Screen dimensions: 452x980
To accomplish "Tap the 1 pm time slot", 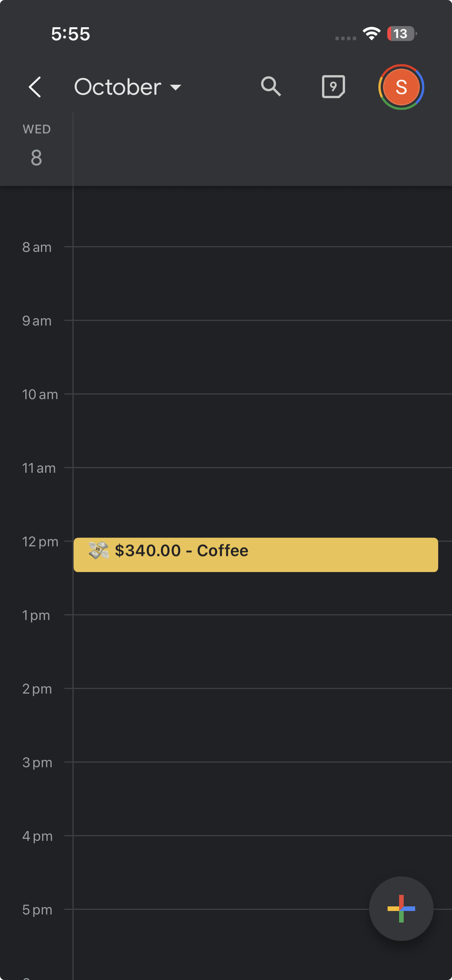I will click(262, 651).
